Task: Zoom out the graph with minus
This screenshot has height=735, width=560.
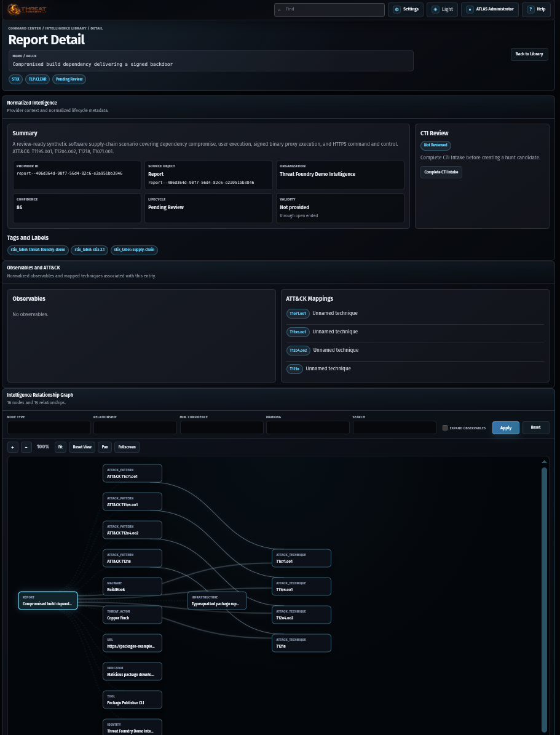Action: click(26, 447)
